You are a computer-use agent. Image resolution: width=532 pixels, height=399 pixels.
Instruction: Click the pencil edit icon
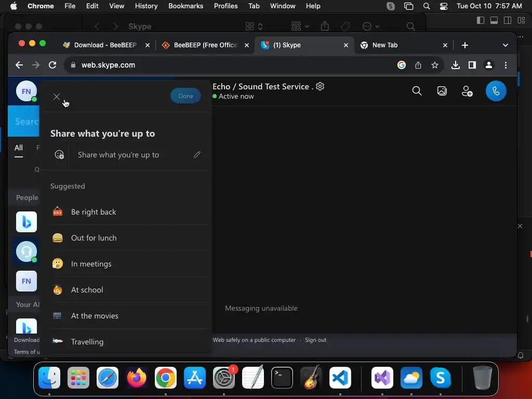pyautogui.click(x=197, y=155)
